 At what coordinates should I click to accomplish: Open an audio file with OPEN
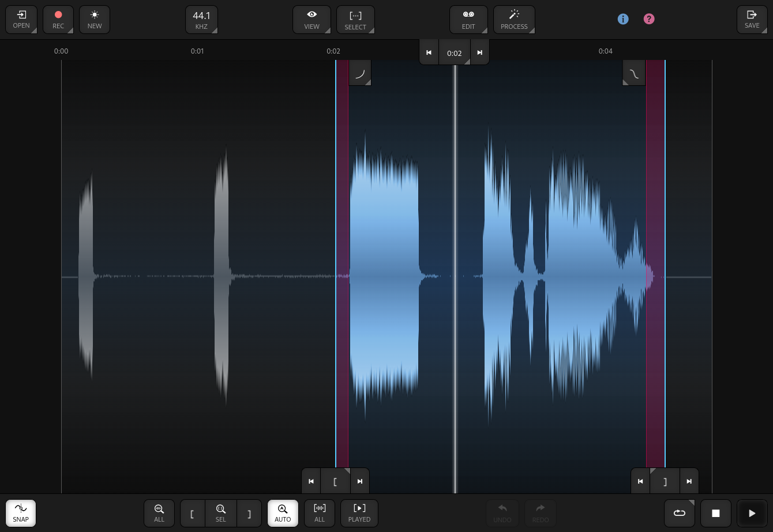point(21,20)
